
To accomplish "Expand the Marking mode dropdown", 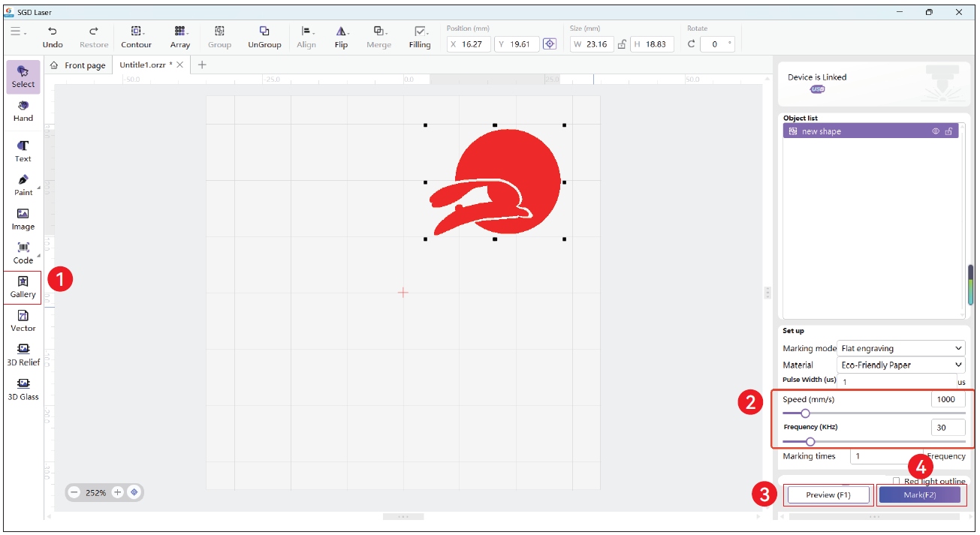I will coord(900,348).
